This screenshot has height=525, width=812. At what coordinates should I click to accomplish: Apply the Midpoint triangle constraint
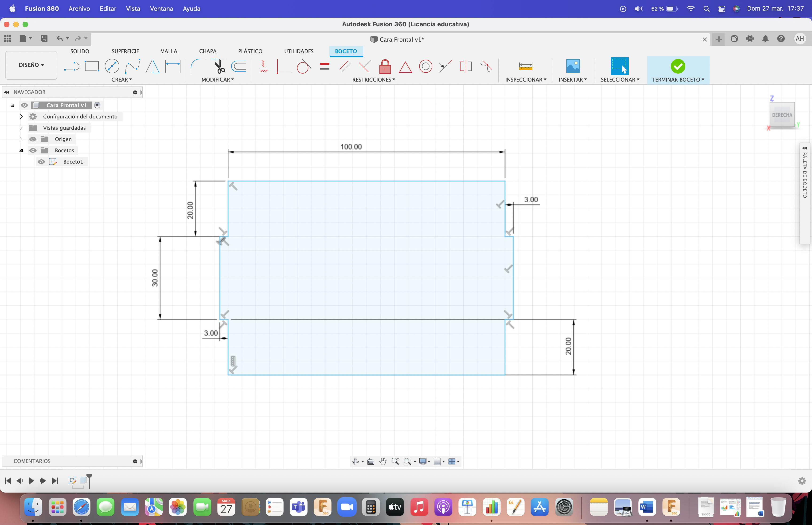pyautogui.click(x=405, y=67)
